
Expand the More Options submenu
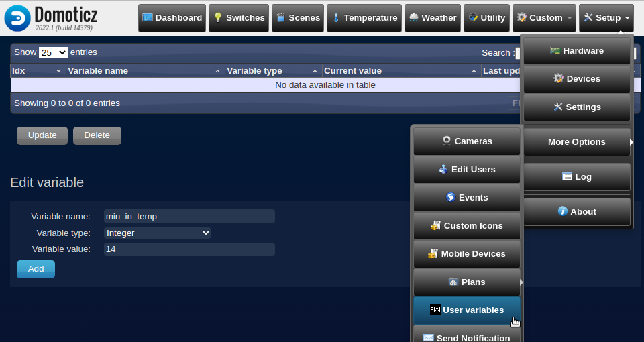(577, 141)
